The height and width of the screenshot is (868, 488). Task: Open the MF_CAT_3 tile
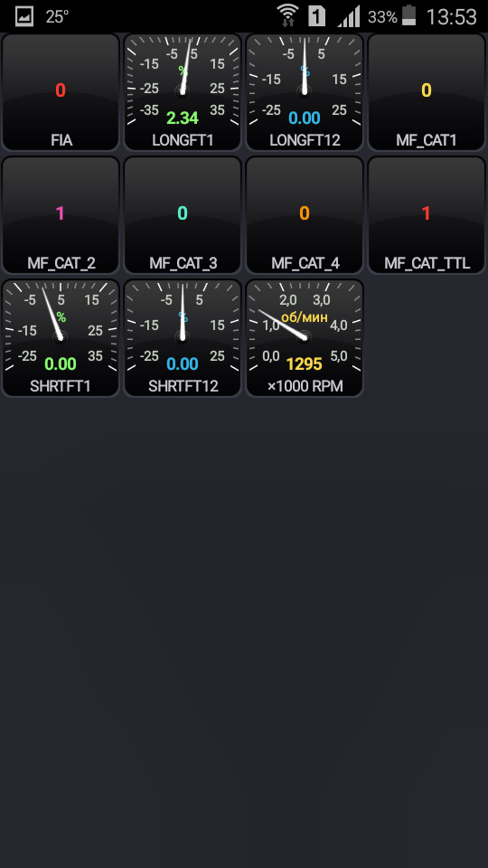[x=183, y=215]
